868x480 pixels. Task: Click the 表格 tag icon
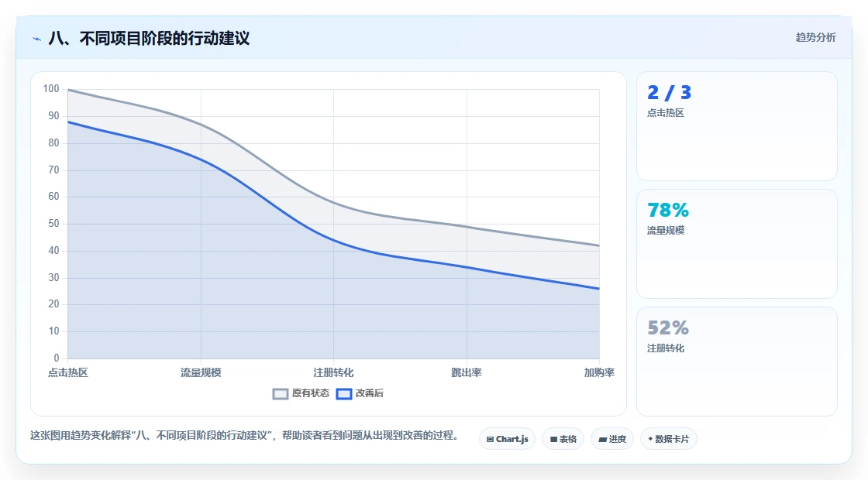point(553,440)
